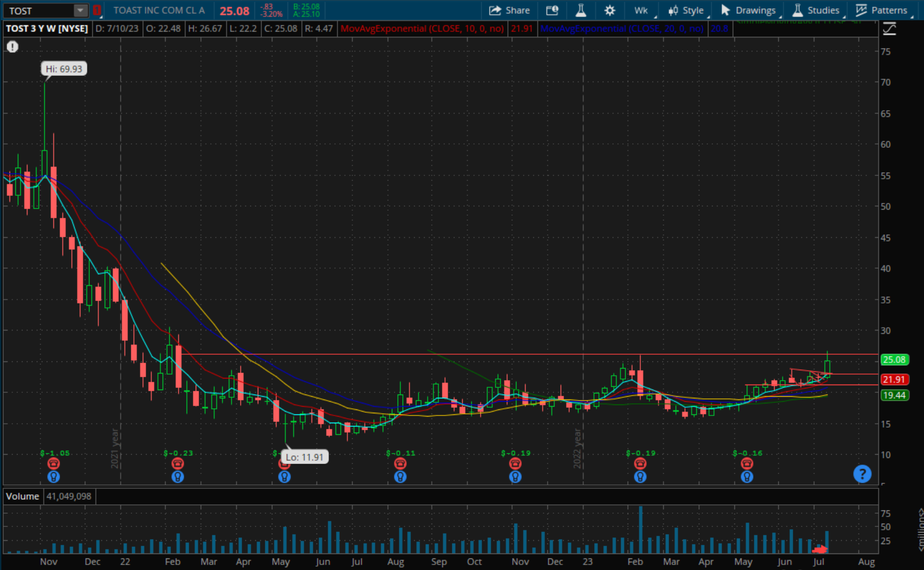Viewport: 924px width, 570px height.
Task: Click the red MovAvgExponential (CLOSE, 10) study label
Action: pyautogui.click(x=422, y=29)
